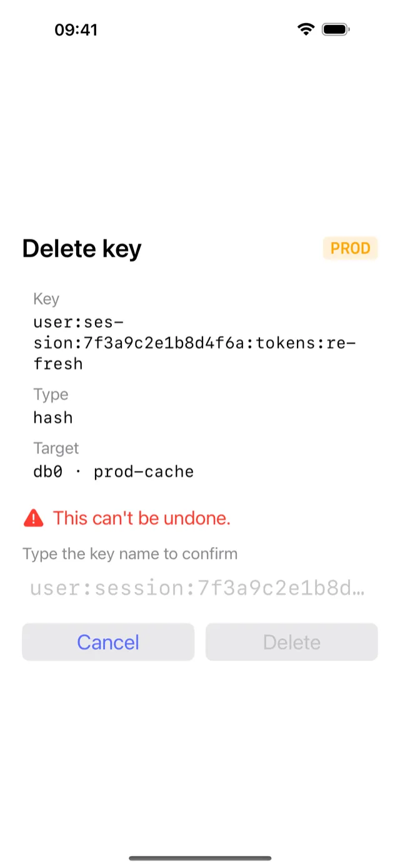The height and width of the screenshot is (868, 400).
Task: Tap the Cancel button
Action: click(x=108, y=642)
